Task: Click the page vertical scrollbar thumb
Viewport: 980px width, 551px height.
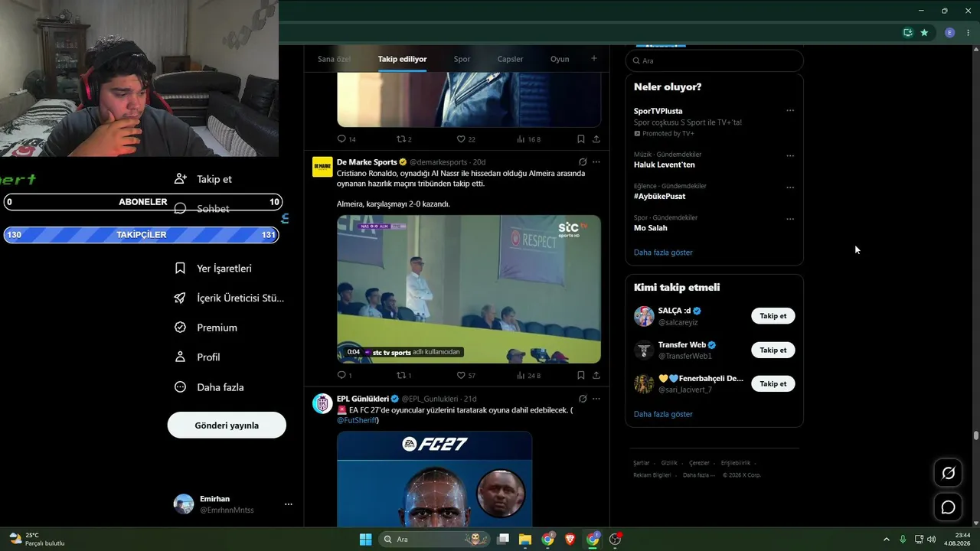Action: pyautogui.click(x=976, y=436)
